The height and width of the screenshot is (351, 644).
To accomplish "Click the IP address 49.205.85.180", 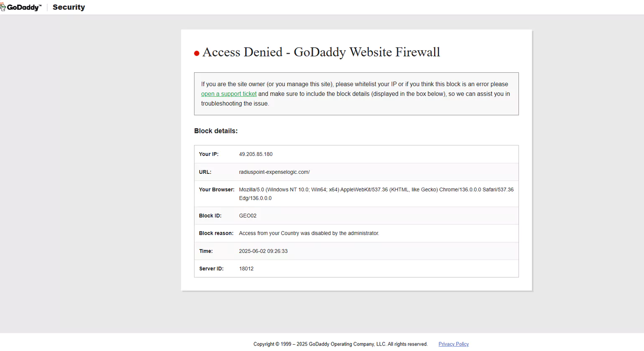I will [256, 154].
